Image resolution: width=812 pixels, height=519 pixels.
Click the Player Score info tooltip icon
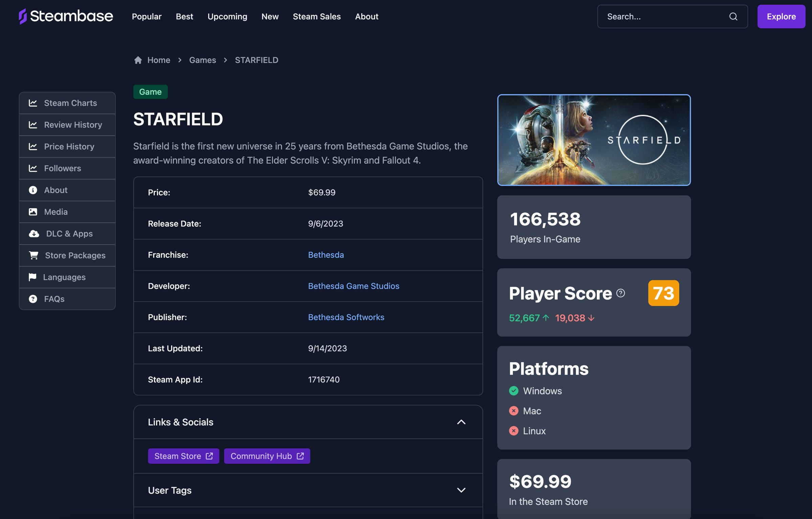[620, 292]
